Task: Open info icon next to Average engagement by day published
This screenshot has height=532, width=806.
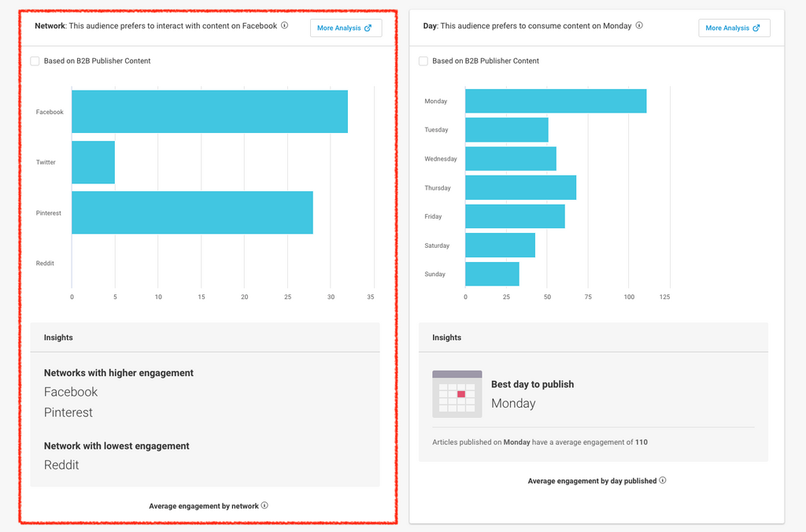Action: [663, 480]
